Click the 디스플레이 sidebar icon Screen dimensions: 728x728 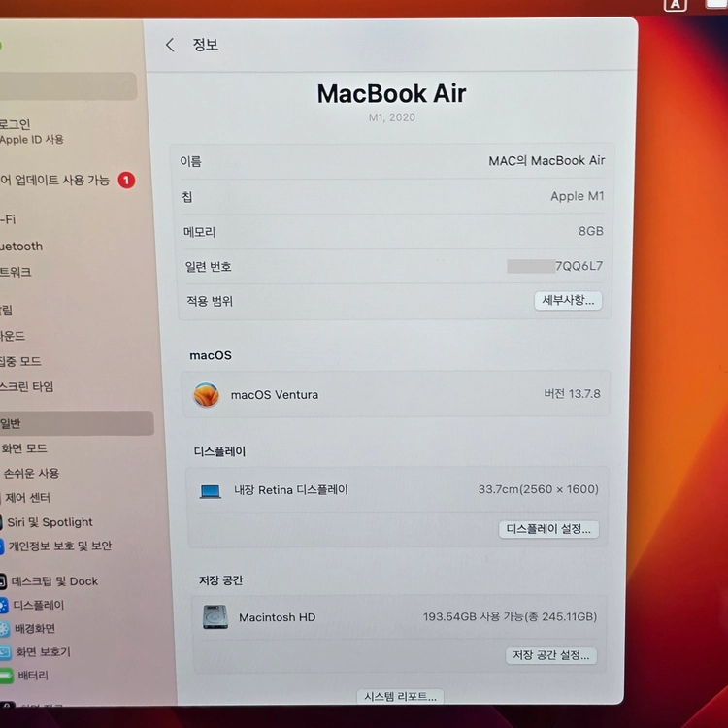(x=3, y=605)
